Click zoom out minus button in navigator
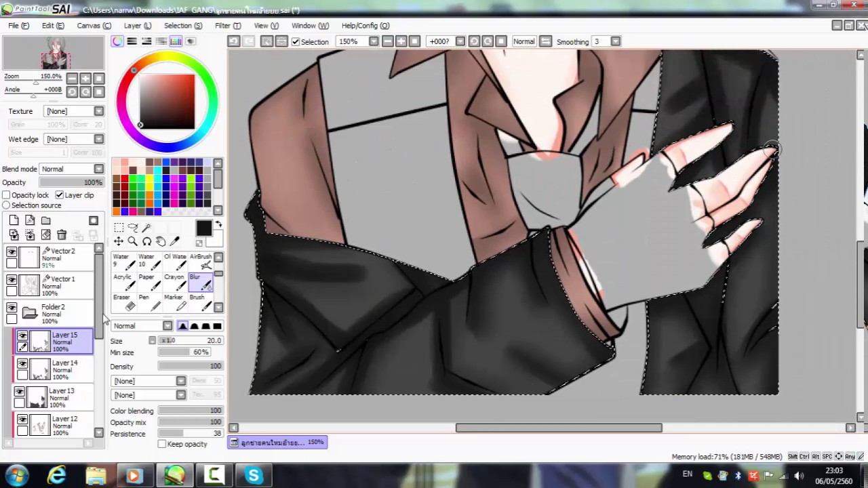 point(72,78)
